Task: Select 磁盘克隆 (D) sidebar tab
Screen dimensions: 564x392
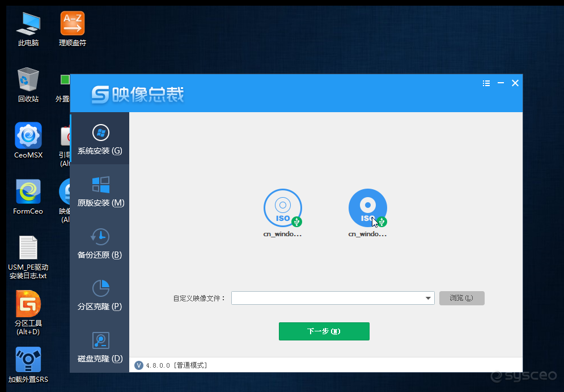Action: [x=100, y=347]
